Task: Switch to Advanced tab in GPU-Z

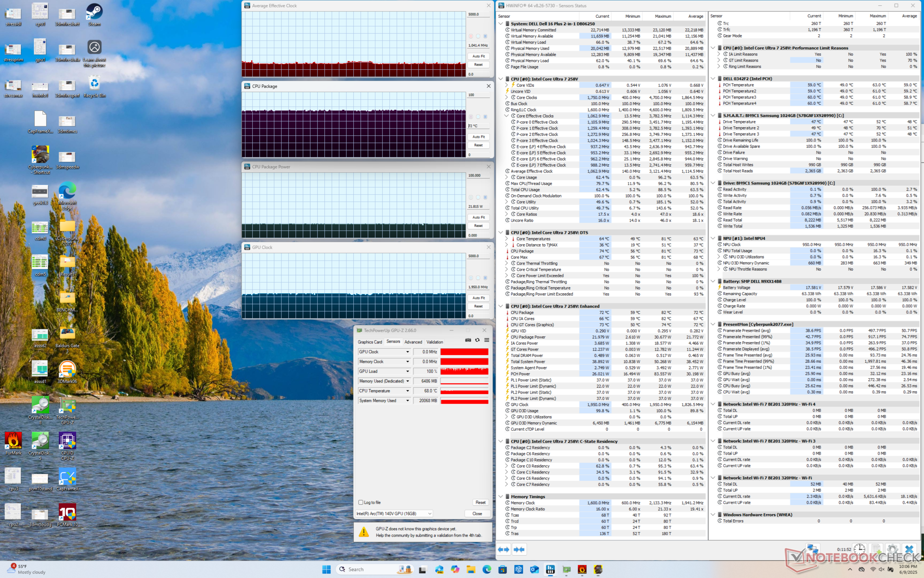Action: [x=413, y=342]
